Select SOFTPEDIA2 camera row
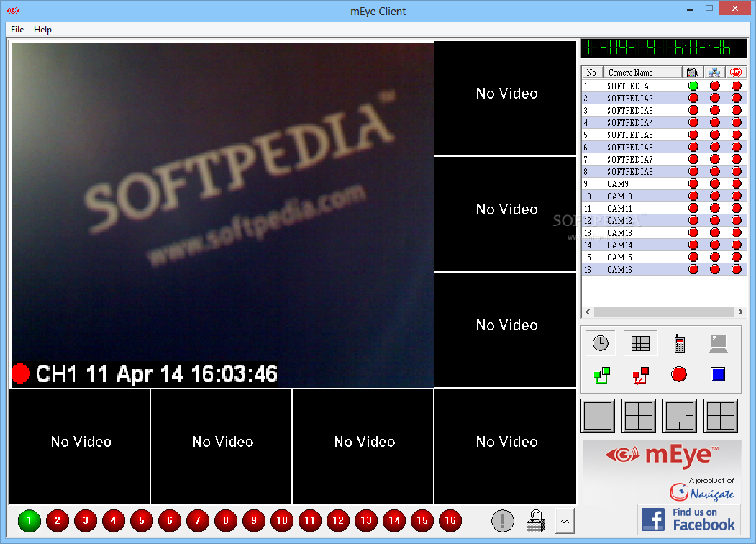The width and height of the screenshot is (756, 544). click(664, 98)
